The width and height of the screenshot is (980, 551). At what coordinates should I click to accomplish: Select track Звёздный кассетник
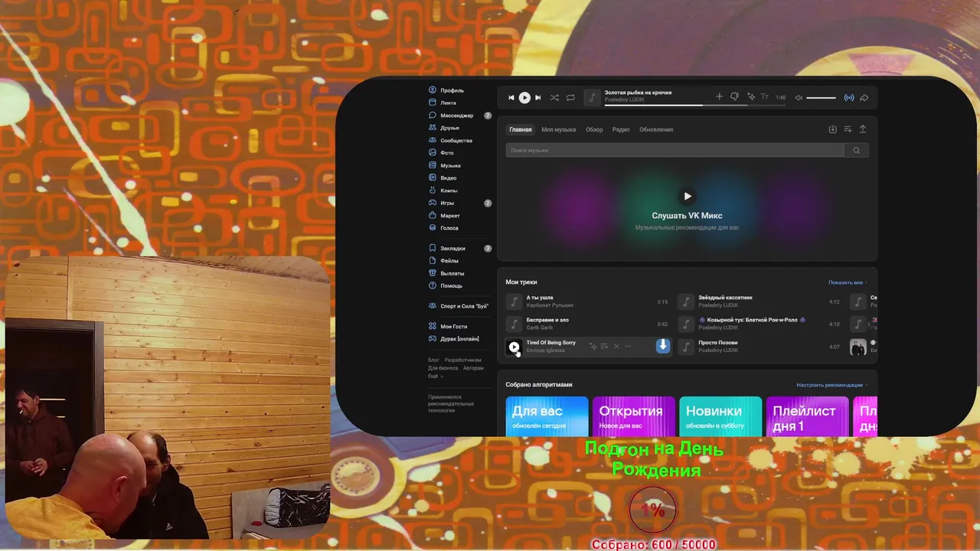[759, 302]
